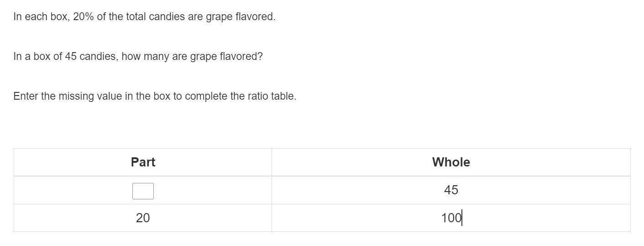This screenshot has width=644, height=246.
Task: Click the empty answer box in Part column
Action: tap(143, 191)
